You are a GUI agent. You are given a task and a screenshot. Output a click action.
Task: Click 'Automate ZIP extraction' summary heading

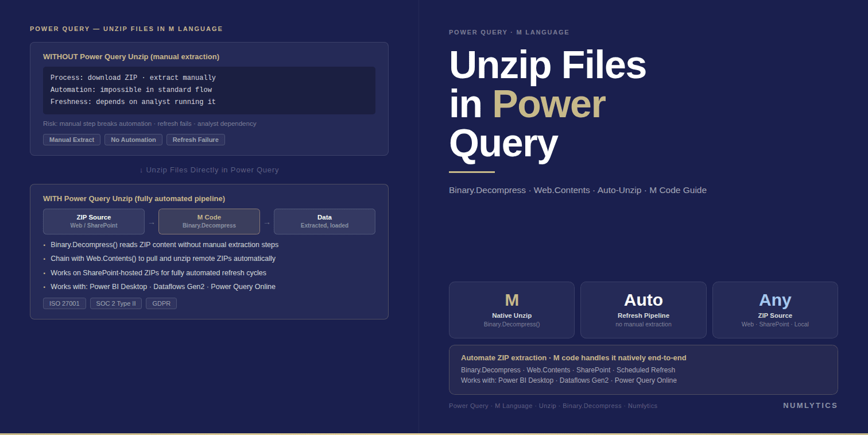tap(573, 357)
